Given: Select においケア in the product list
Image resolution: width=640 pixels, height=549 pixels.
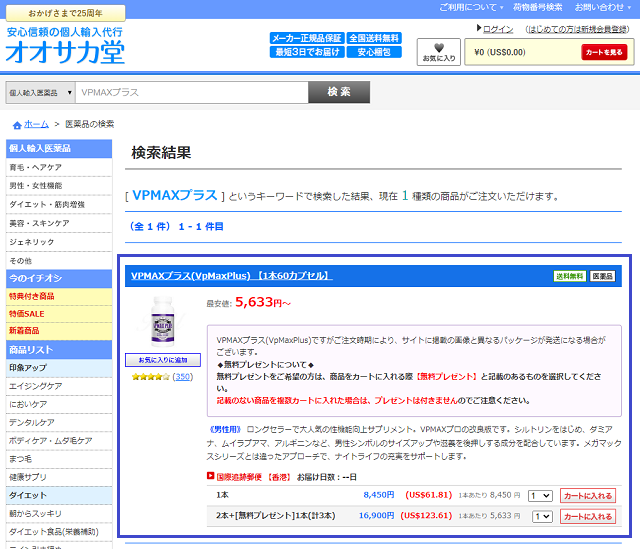Looking at the screenshot, I should click(59, 405).
